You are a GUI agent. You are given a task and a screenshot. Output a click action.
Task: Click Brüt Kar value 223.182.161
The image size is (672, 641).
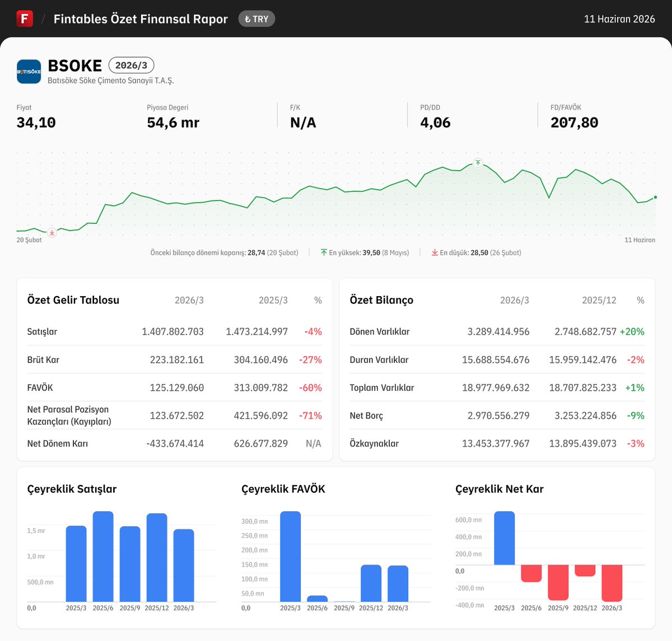[177, 359]
